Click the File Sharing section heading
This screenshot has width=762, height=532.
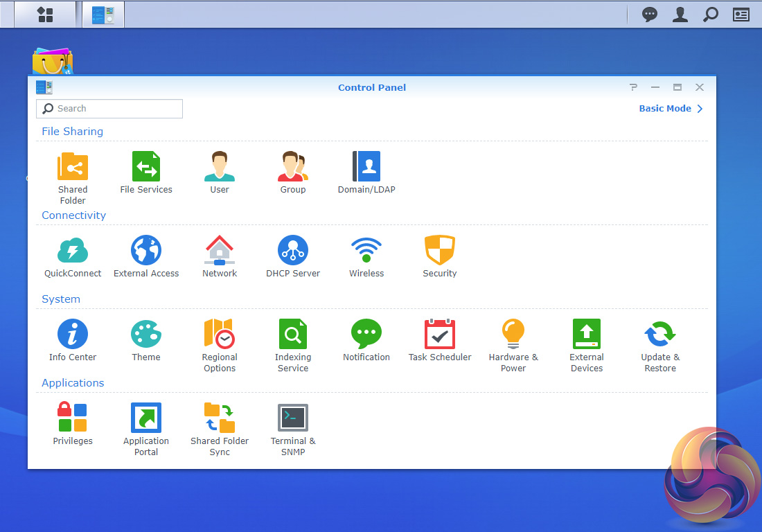click(73, 131)
